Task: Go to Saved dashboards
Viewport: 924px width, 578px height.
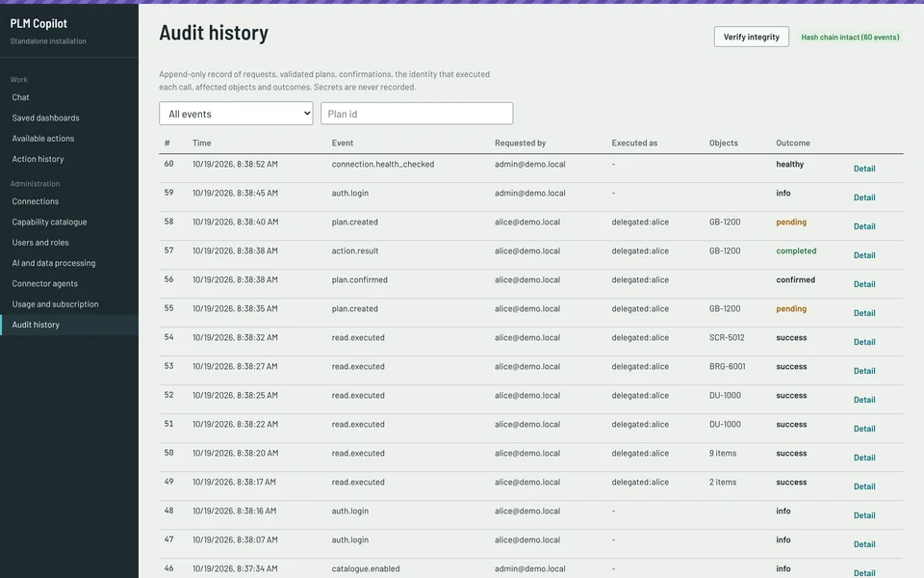Action: [x=45, y=118]
